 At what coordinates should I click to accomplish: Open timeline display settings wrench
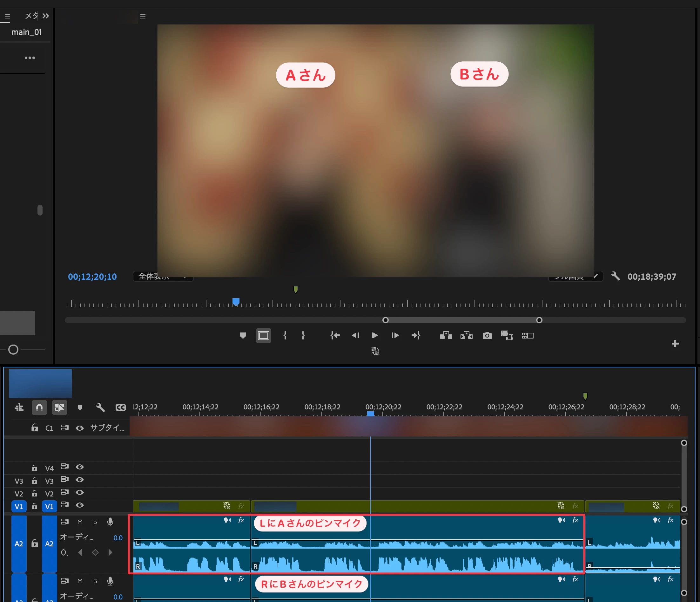point(100,408)
